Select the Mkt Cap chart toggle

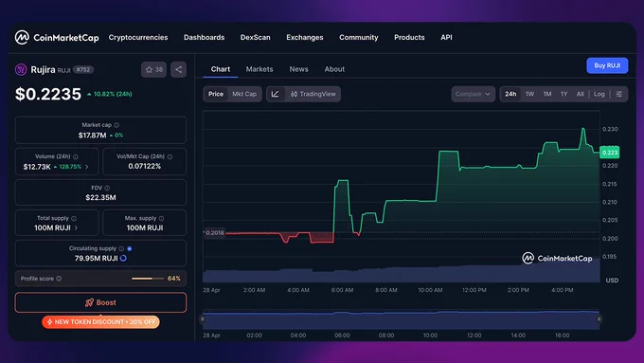(x=244, y=94)
